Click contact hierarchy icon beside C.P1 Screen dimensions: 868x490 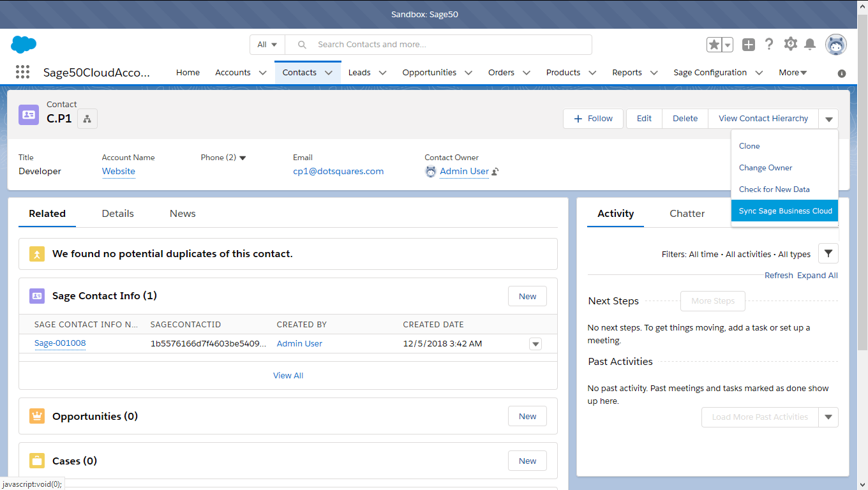pos(87,119)
